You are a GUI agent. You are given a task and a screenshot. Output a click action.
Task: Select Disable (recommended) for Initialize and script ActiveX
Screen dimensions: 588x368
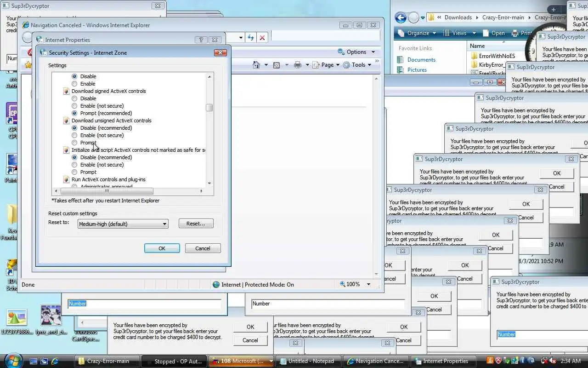click(74, 157)
